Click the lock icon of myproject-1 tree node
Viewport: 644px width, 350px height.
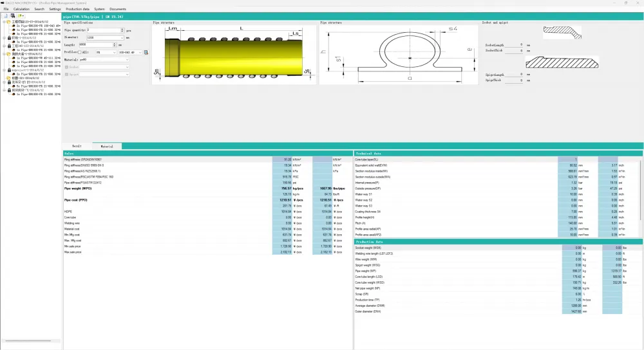point(9,70)
